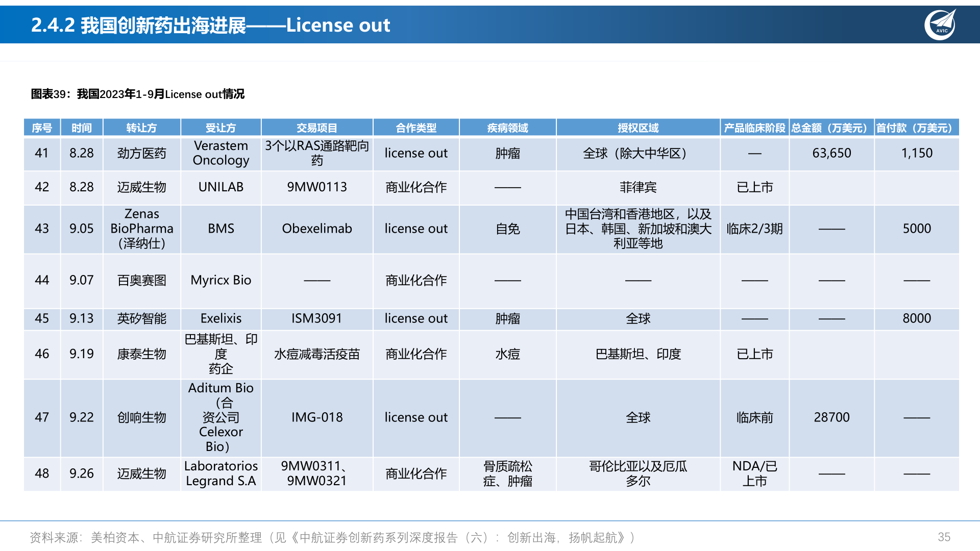The height and width of the screenshot is (551, 980).
Task: Click the '菲律宾' region cell
Action: [x=638, y=187]
